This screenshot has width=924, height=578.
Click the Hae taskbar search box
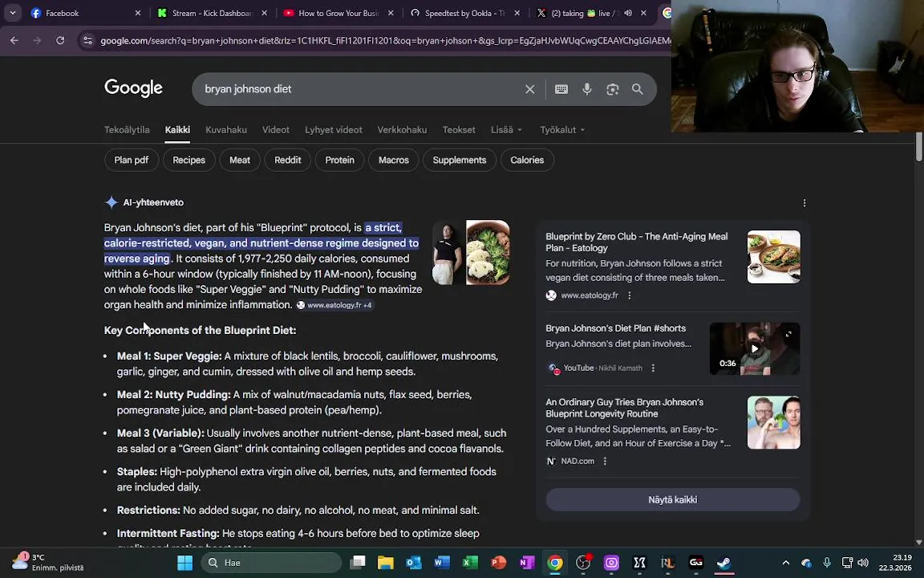pyautogui.click(x=271, y=563)
